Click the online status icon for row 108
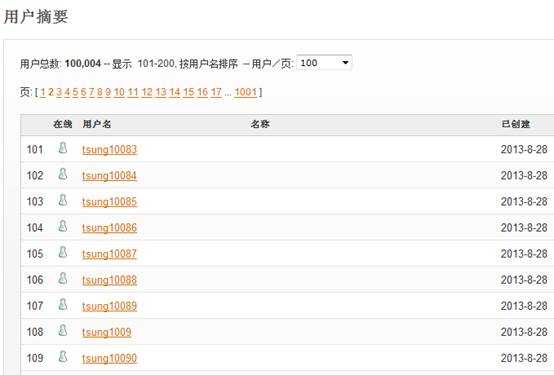This screenshot has width=554, height=375. pyautogui.click(x=63, y=330)
